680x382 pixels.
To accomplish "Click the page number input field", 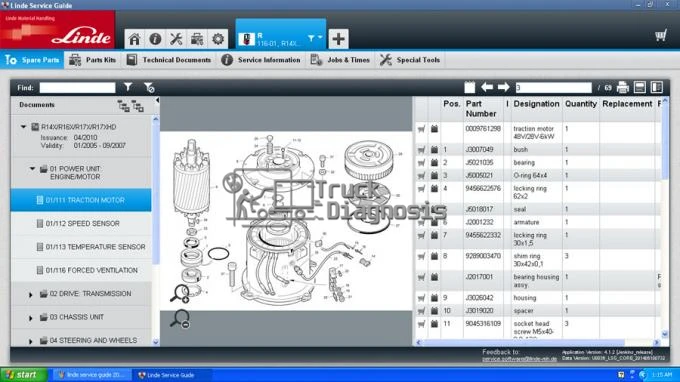I will click(x=553, y=88).
